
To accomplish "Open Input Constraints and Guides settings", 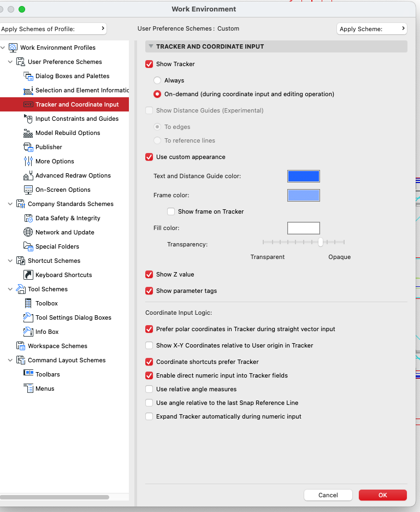I will pyautogui.click(x=76, y=119).
